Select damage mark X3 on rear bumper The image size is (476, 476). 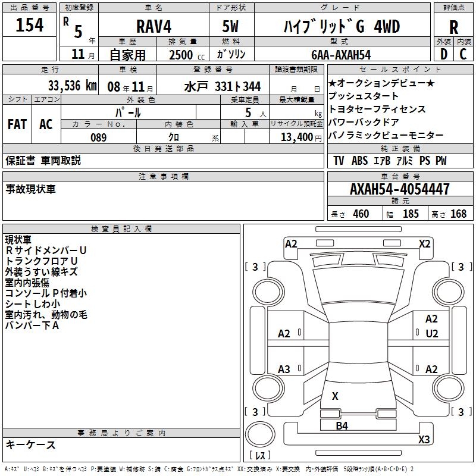[424, 440]
